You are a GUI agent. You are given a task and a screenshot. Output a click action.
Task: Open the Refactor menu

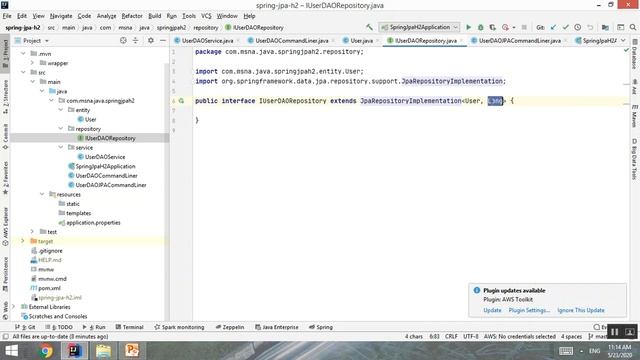click(132, 16)
